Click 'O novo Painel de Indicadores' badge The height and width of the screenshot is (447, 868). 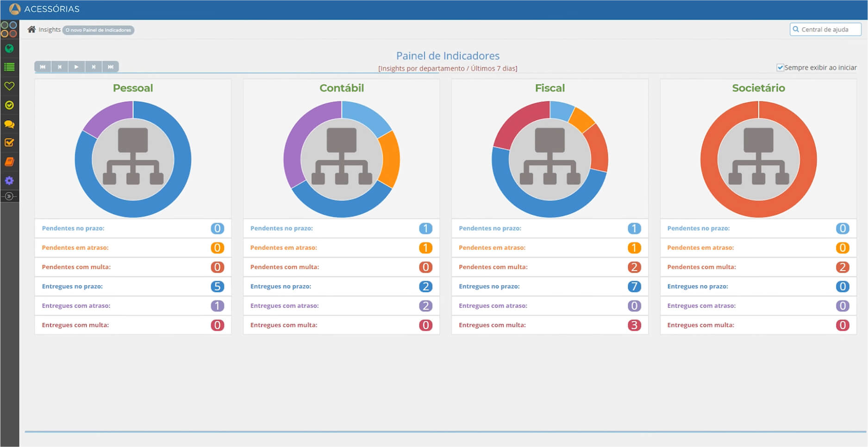point(98,30)
